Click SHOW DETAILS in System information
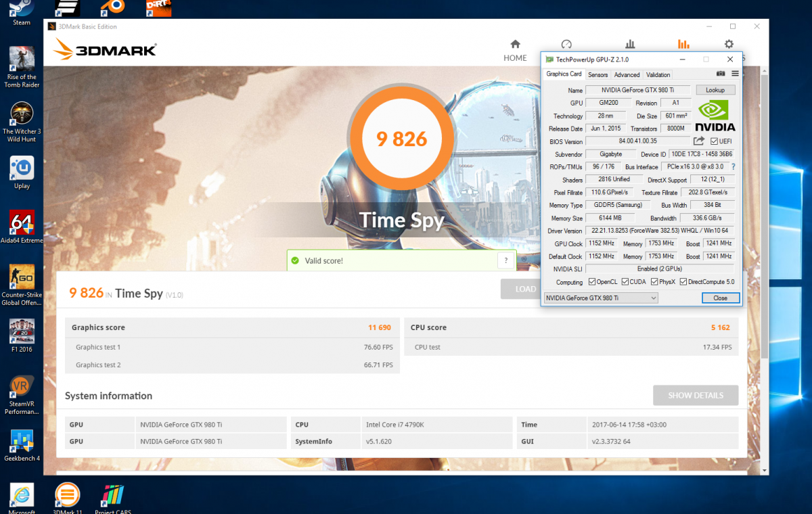The width and height of the screenshot is (812, 514). pos(696,396)
